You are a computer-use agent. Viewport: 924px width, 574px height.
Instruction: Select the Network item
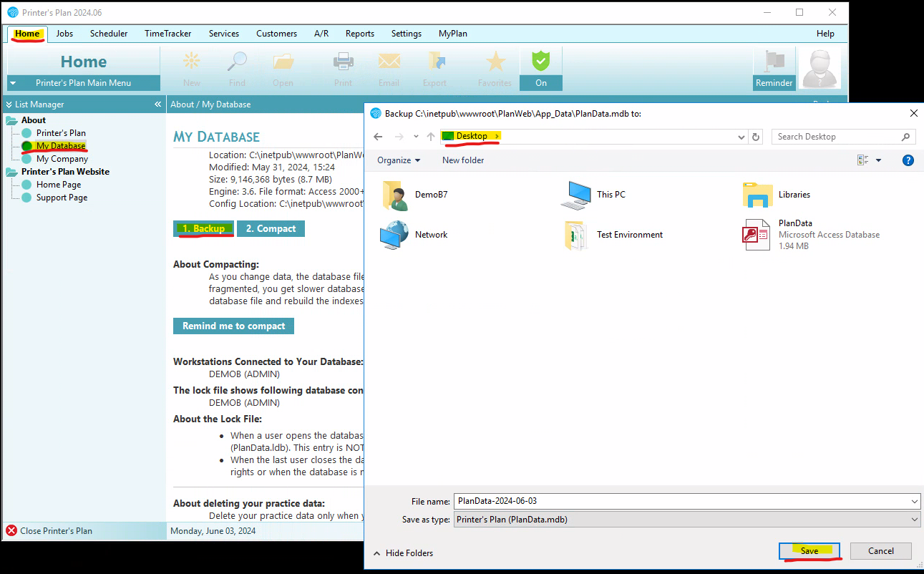point(415,235)
